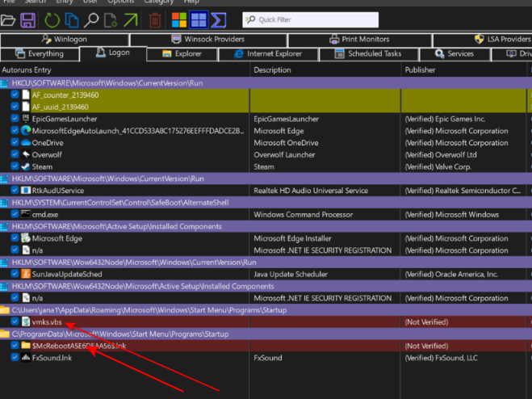Click the Delete trash can icon
Viewport: 532px width, 399px height.
coord(155,20)
